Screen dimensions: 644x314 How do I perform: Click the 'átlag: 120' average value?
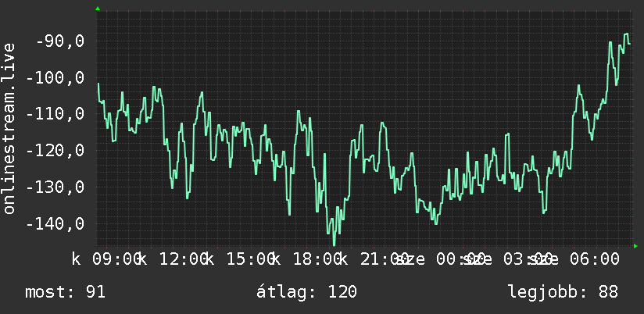click(306, 292)
